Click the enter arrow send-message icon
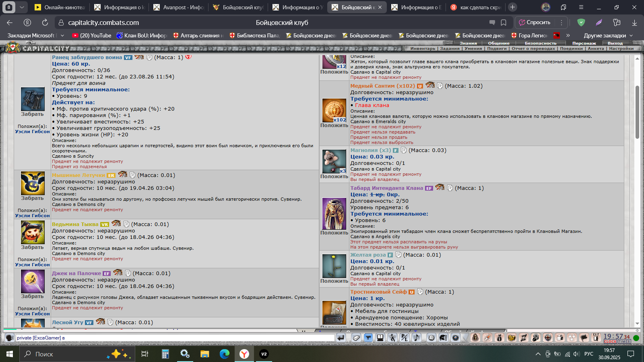 pos(341,338)
